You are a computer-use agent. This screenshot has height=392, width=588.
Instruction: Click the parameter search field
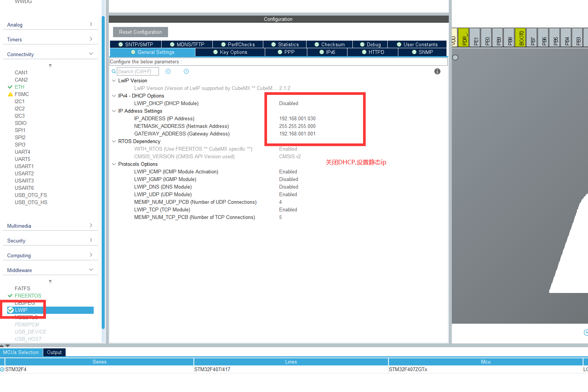(138, 71)
